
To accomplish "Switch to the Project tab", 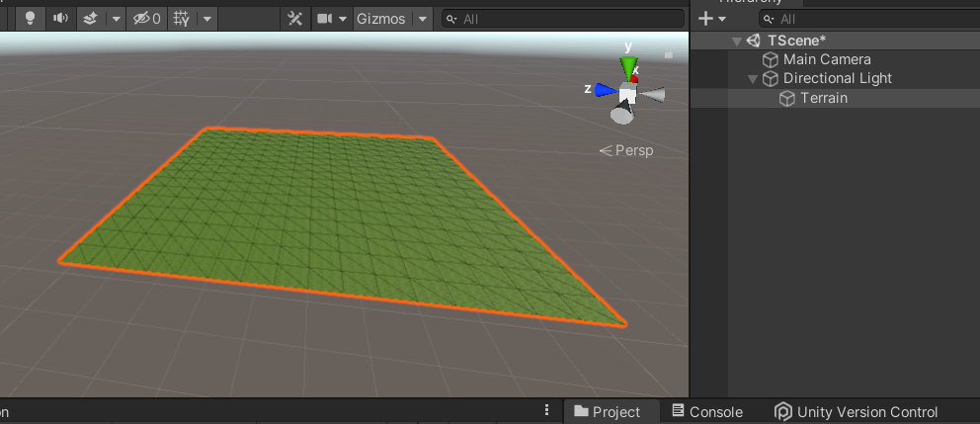I will point(608,412).
